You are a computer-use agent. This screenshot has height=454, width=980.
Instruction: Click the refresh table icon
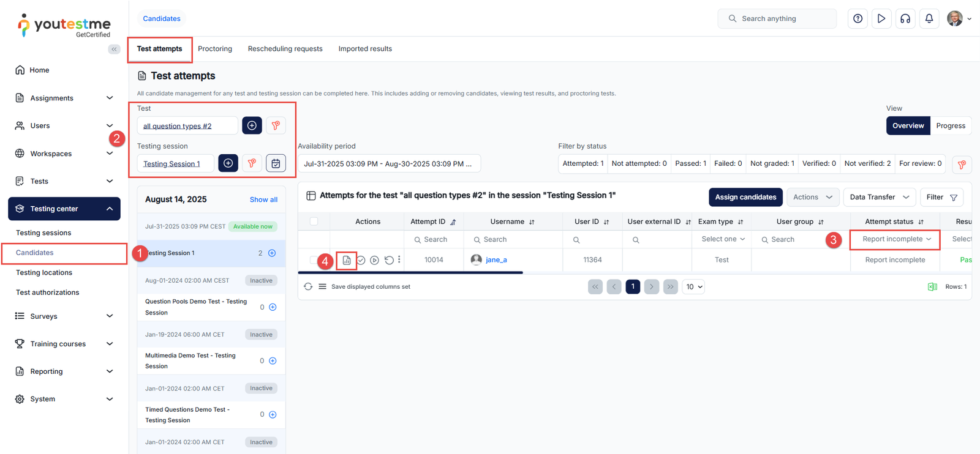(x=308, y=286)
